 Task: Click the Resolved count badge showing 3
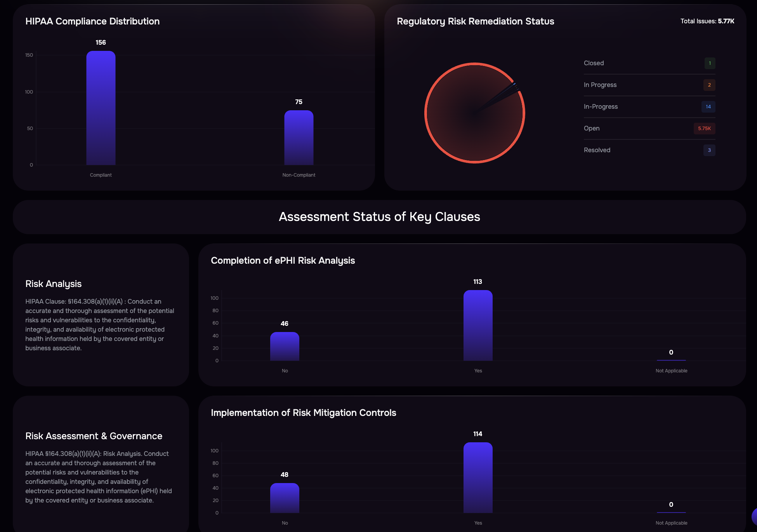[709, 150]
